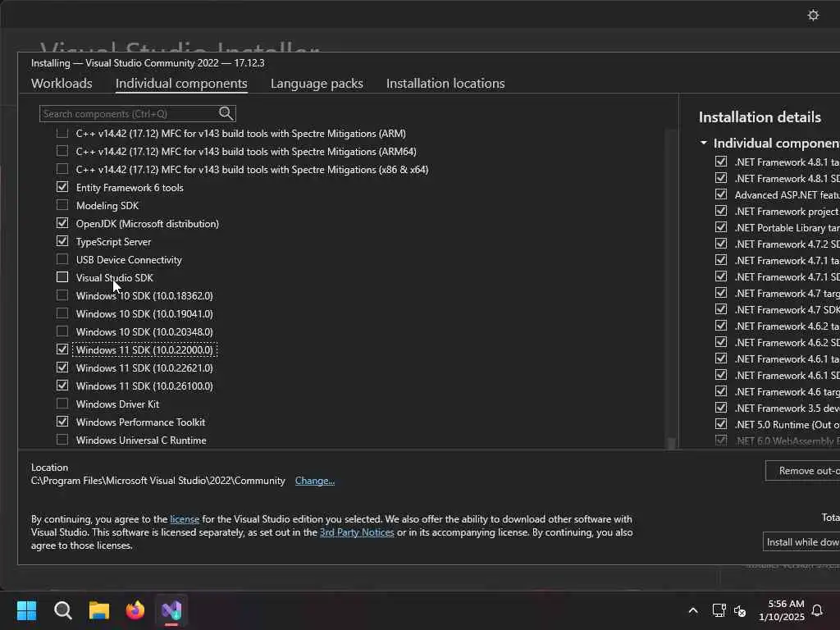Check Windows 10 SDK (10.0.20348.0)

pos(62,331)
